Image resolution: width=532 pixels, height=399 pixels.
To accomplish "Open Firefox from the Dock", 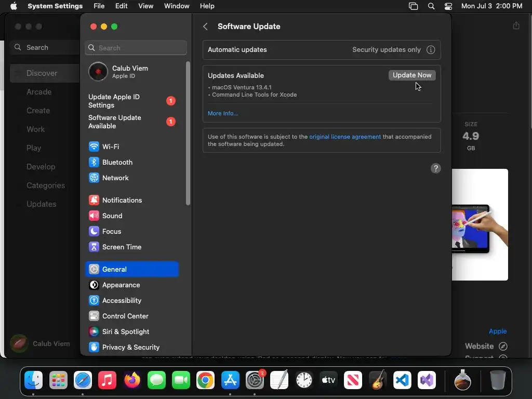I will click(132, 380).
